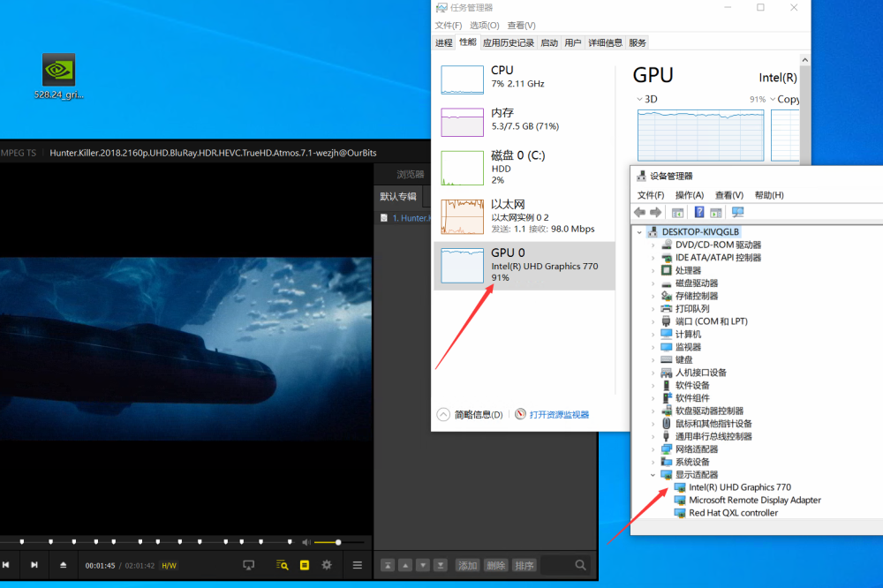Move playlist item to bottom
The image size is (883, 588).
[441, 565]
